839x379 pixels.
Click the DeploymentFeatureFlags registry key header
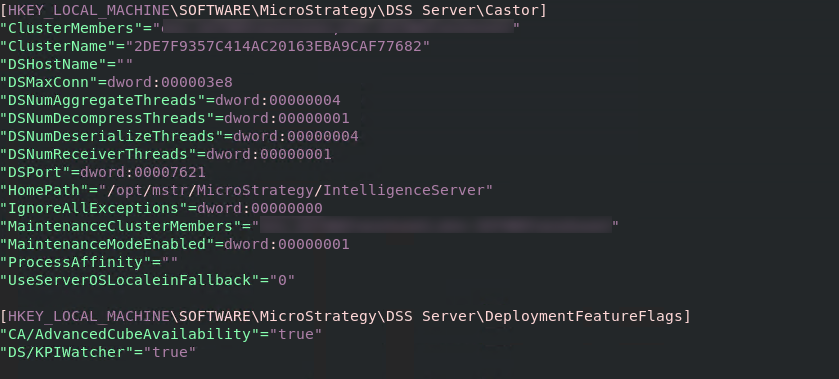click(345, 316)
